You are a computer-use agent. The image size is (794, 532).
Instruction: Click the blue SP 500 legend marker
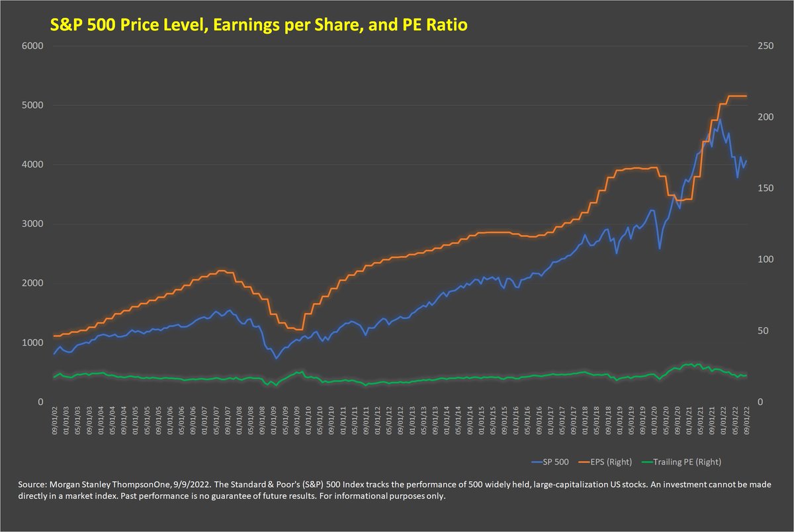pyautogui.click(x=536, y=461)
